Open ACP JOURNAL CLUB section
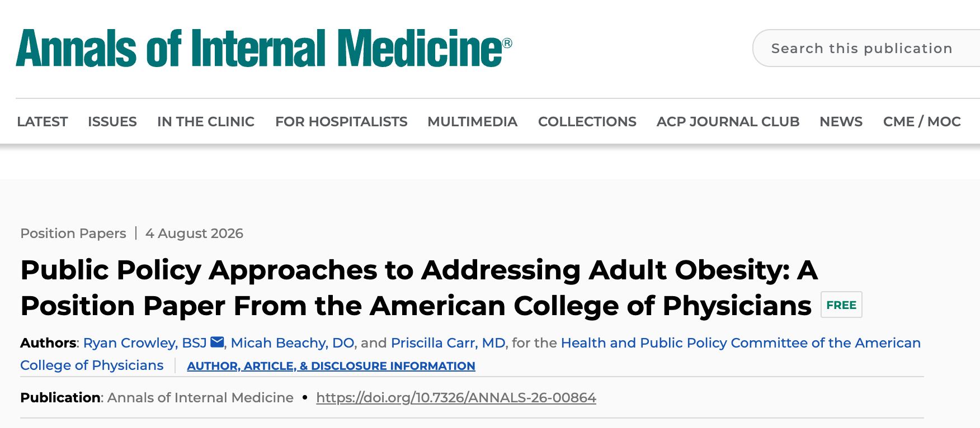 728,121
